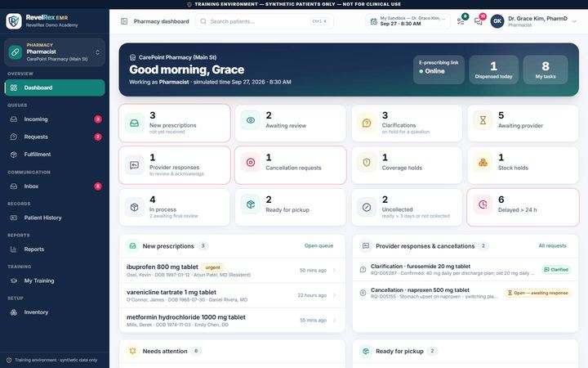Click "50 mins ago" on ibuprofen row

coord(313,271)
